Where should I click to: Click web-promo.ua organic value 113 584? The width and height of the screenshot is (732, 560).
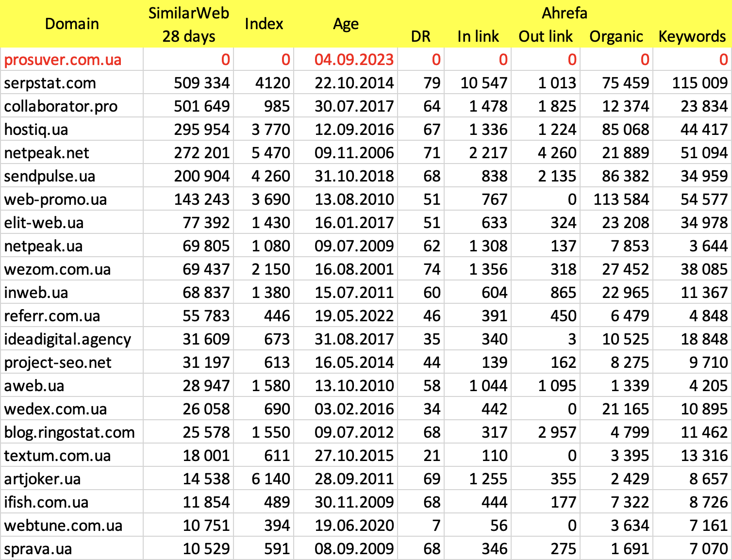click(621, 199)
